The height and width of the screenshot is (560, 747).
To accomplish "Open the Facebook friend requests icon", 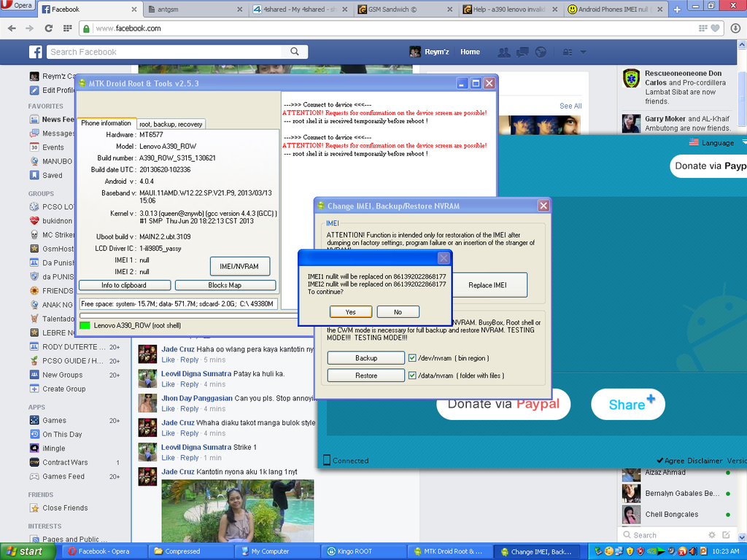I will (503, 52).
